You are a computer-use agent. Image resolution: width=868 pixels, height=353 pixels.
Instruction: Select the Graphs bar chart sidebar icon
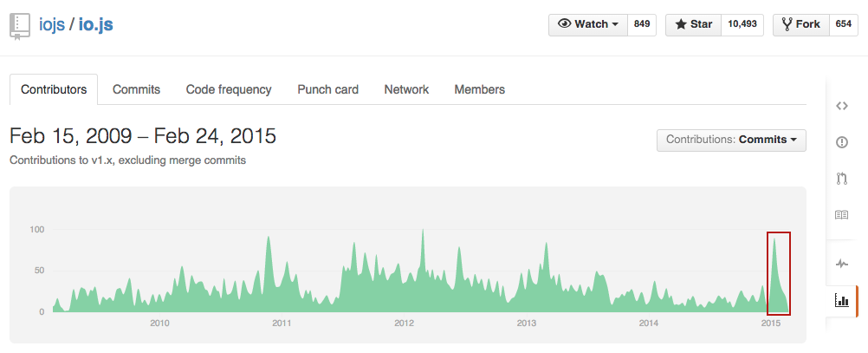pyautogui.click(x=841, y=301)
